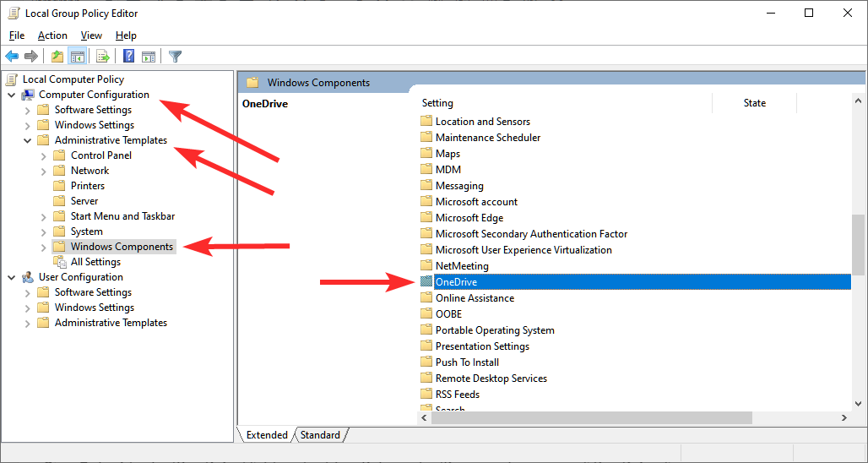Select Messaging in the settings list
The width and height of the screenshot is (868, 463).
459,186
